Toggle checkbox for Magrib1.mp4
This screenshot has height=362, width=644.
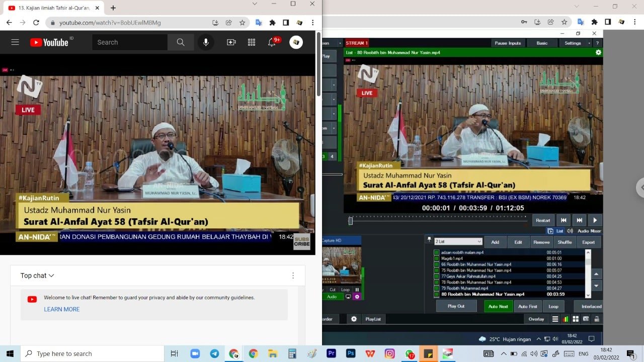(x=437, y=258)
